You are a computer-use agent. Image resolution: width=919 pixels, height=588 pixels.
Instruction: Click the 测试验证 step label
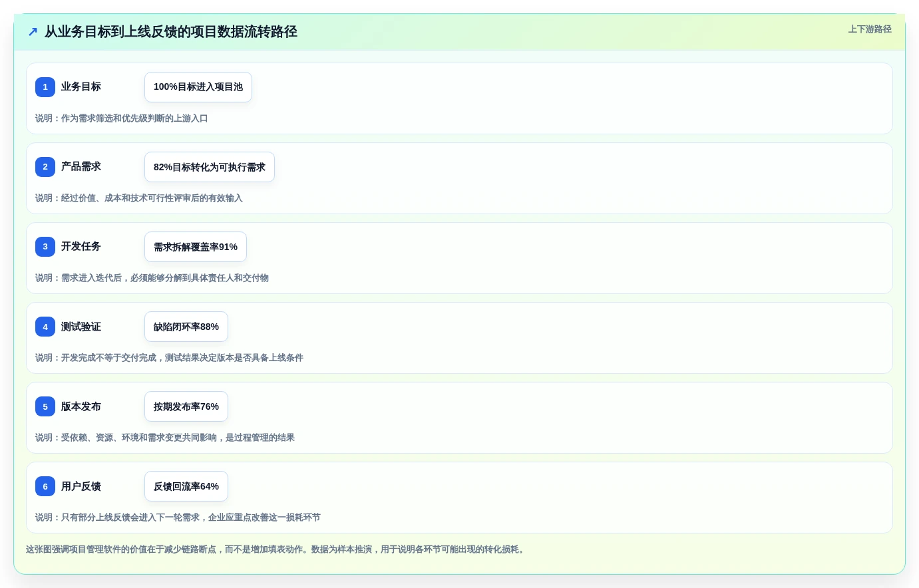coord(81,327)
